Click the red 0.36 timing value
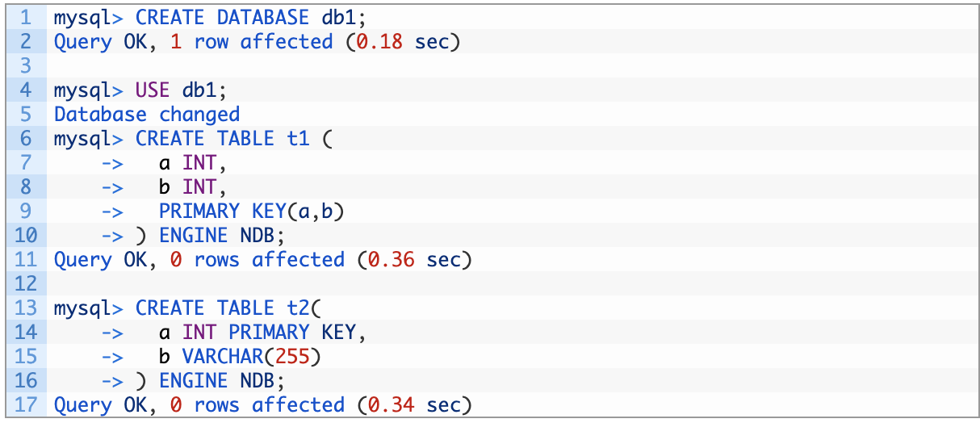This screenshot has height=423, width=980. 391,260
